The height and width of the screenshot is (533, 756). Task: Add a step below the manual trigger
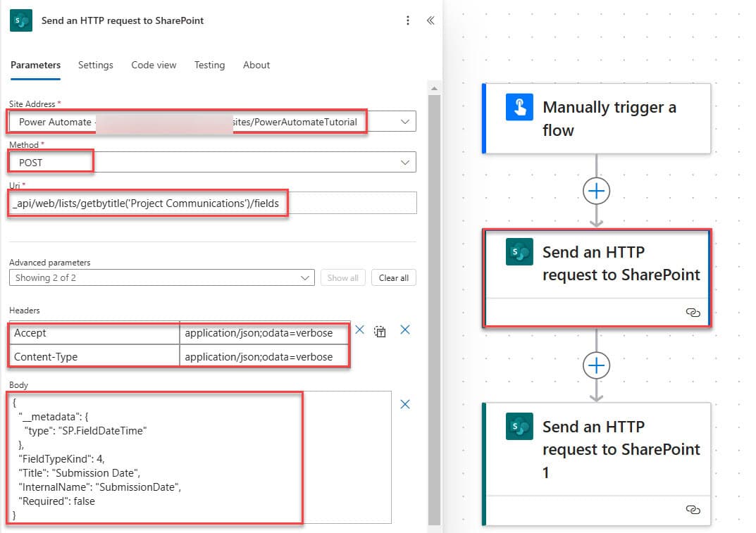pyautogui.click(x=596, y=192)
